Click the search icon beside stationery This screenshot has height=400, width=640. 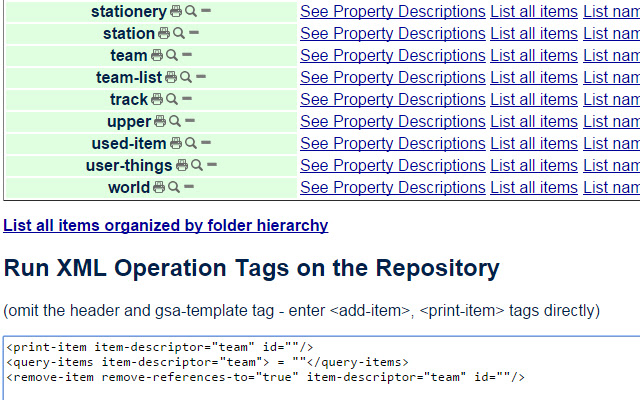191,11
